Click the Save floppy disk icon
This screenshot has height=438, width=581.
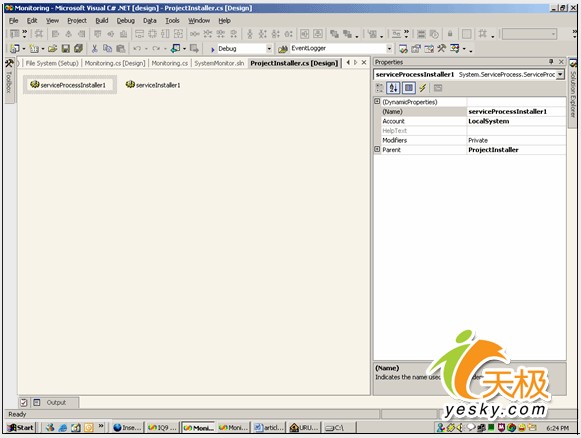[x=66, y=49]
